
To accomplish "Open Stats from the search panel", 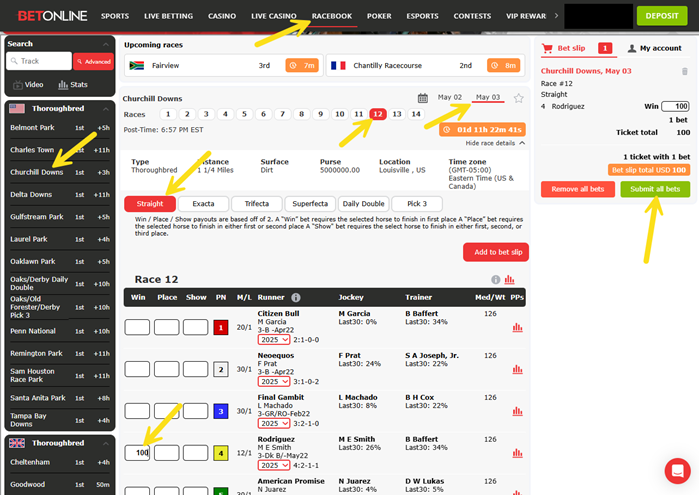I will pyautogui.click(x=73, y=84).
